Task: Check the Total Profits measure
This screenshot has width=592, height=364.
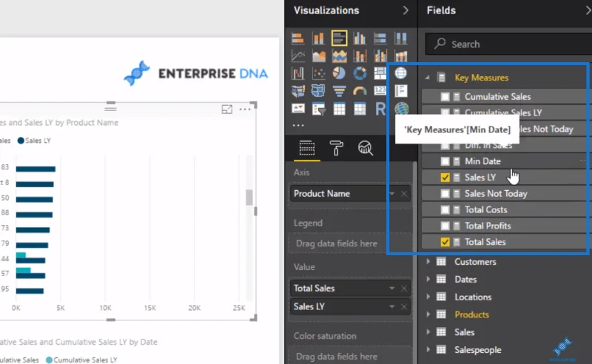Action: (445, 226)
